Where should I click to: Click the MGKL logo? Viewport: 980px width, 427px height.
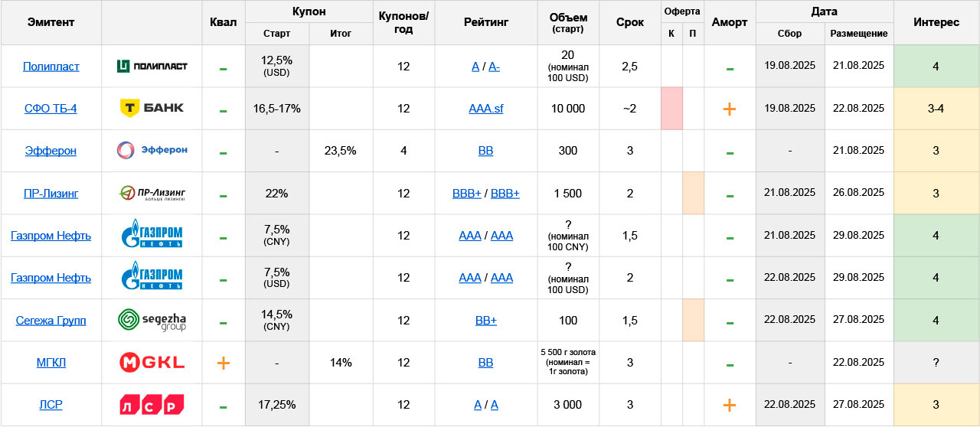152,363
